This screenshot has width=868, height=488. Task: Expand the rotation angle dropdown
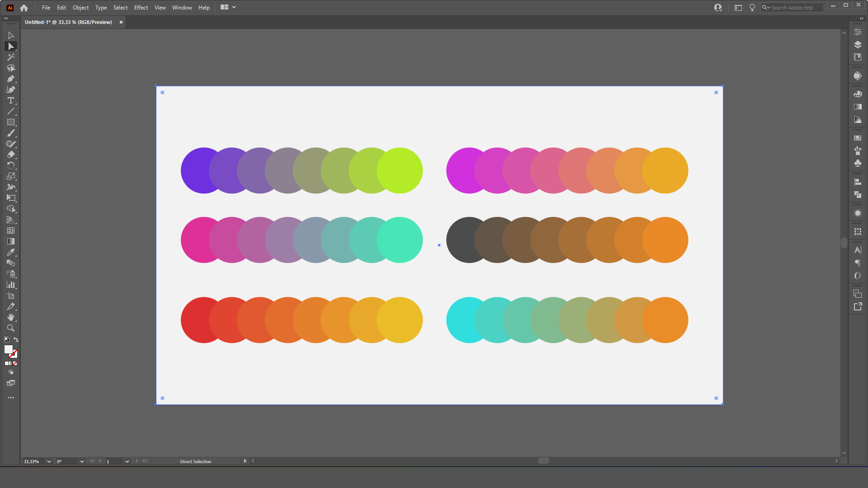pos(82,461)
